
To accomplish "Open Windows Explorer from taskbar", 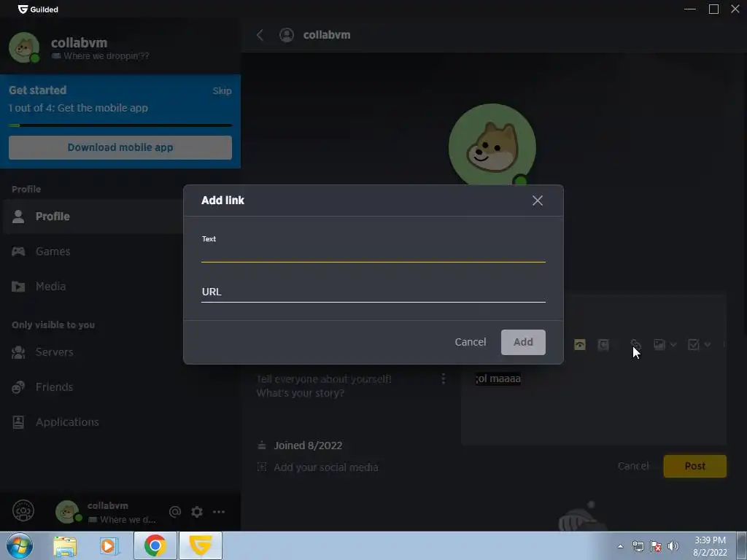I will point(65,546).
